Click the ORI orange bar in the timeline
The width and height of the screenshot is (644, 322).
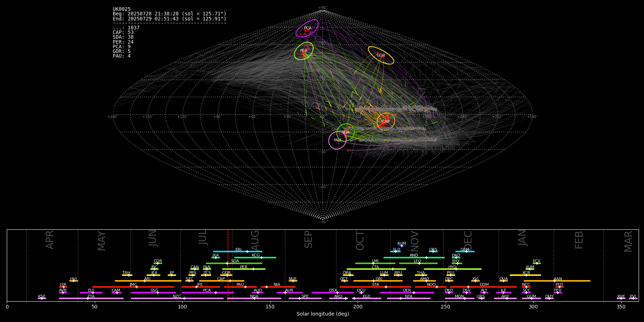(378, 281)
